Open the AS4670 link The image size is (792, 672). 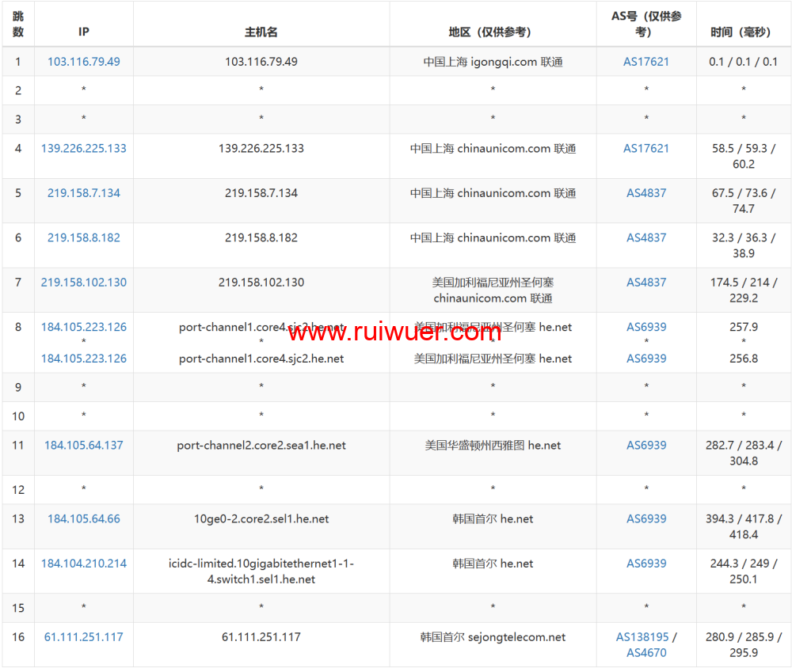[646, 653]
